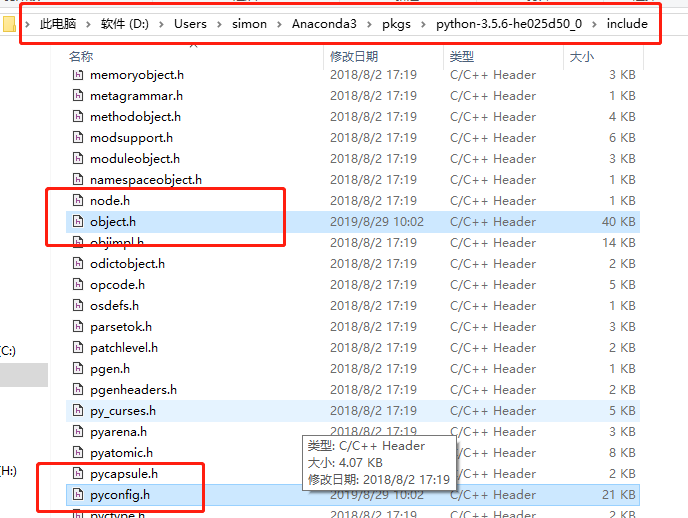
Task: Click the pyatomic.h file icon
Action: pyautogui.click(x=78, y=453)
